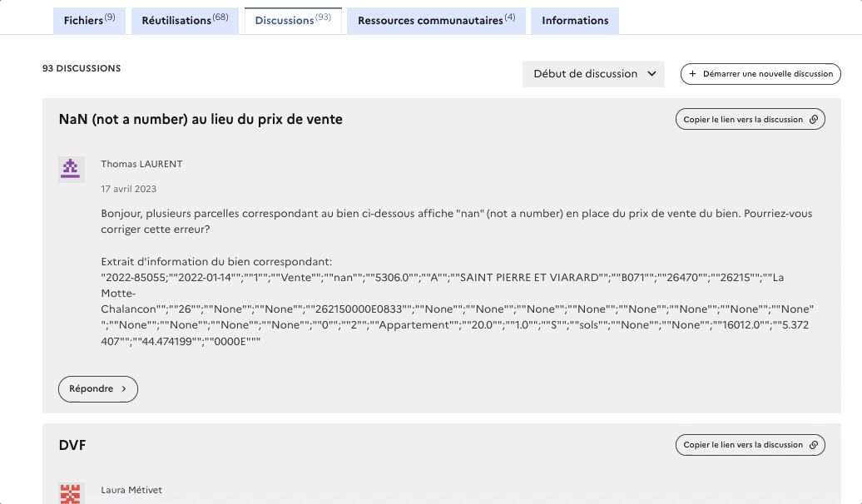
Task: Select the Discussions tab
Action: point(293,21)
